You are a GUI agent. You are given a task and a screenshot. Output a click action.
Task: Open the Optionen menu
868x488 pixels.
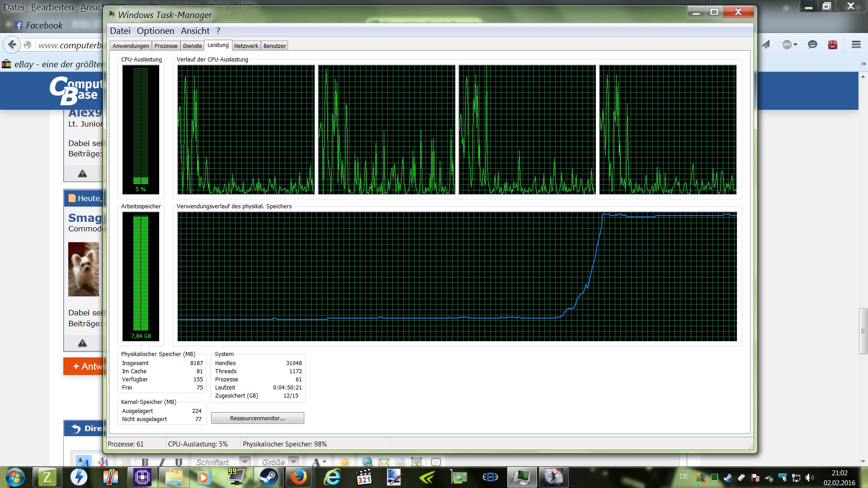pyautogui.click(x=156, y=31)
